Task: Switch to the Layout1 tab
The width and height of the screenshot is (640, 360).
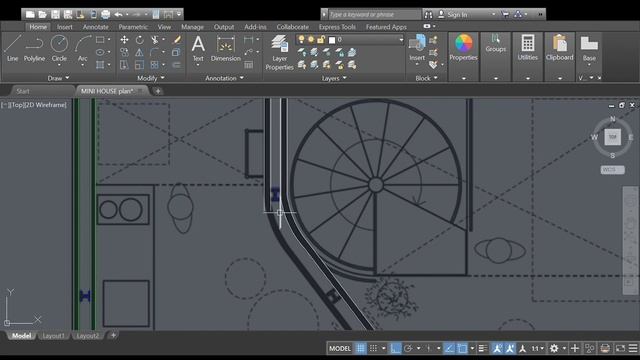Action: (x=53, y=336)
